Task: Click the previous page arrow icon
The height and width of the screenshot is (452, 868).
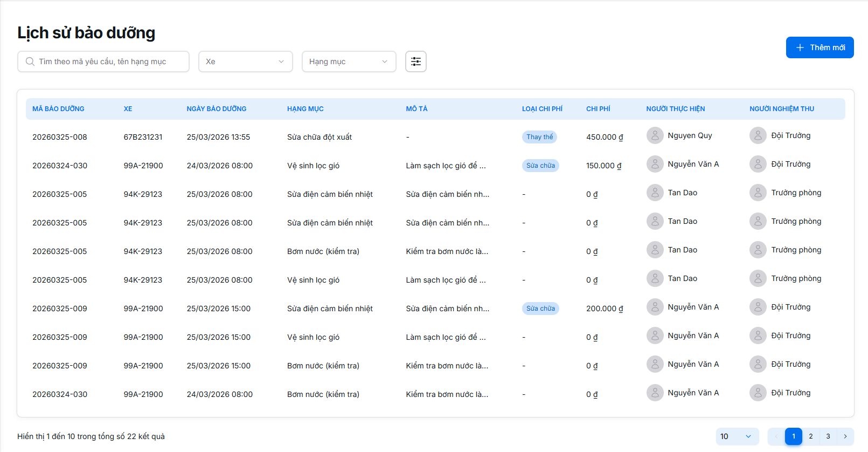Action: (x=776, y=436)
